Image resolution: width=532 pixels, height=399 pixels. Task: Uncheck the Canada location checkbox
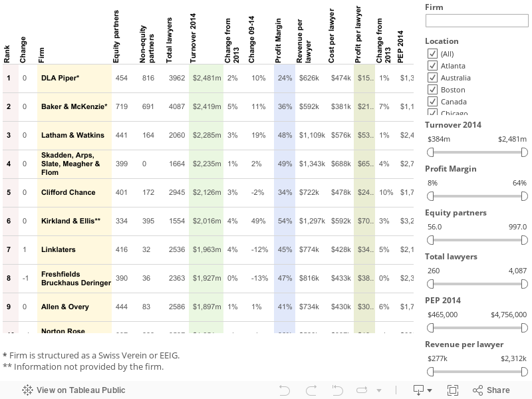432,102
